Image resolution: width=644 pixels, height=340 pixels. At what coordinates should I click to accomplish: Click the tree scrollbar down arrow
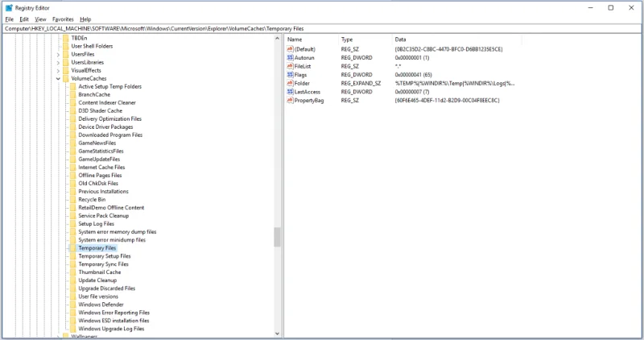[x=277, y=334]
